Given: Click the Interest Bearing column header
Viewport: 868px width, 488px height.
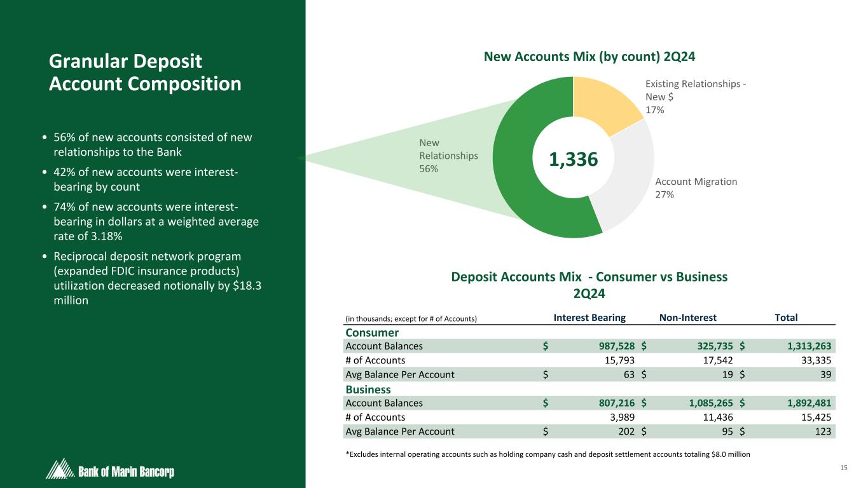Looking at the screenshot, I should click(589, 318).
